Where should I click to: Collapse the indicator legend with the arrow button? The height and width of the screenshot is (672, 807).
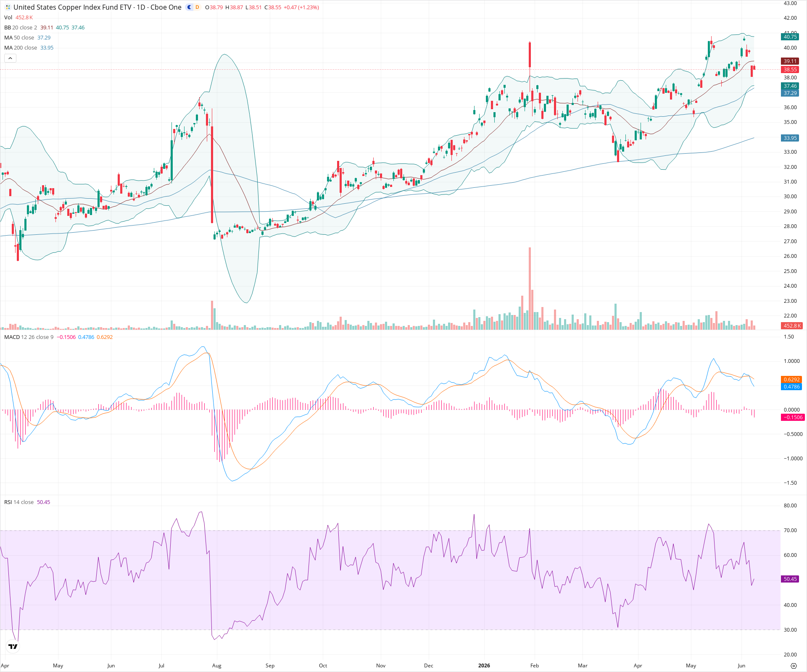click(x=10, y=58)
